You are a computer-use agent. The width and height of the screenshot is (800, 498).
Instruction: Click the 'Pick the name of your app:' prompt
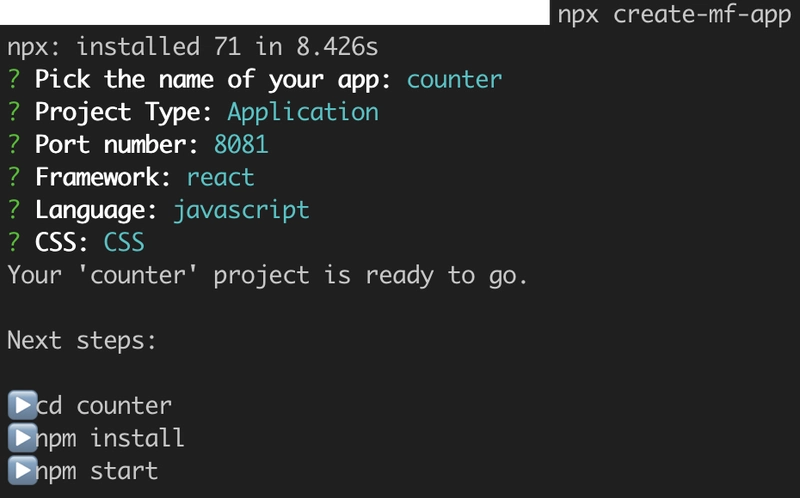coord(213,80)
